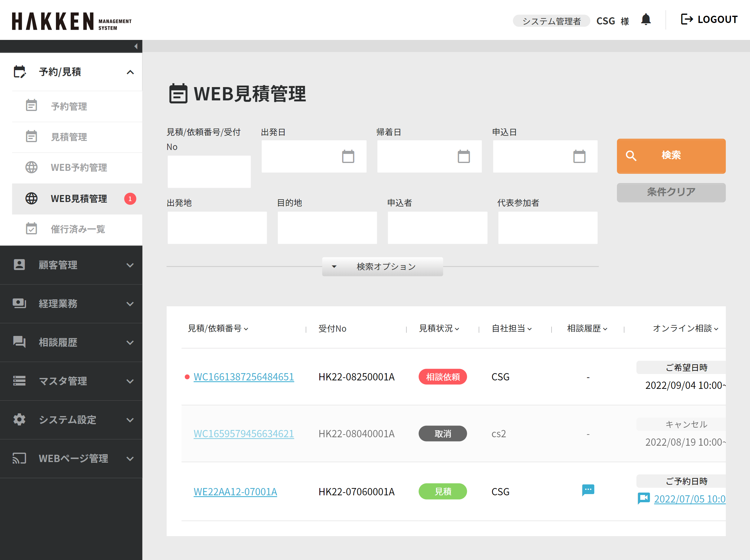Open the 申込日 calendar picker icon

[x=579, y=157]
